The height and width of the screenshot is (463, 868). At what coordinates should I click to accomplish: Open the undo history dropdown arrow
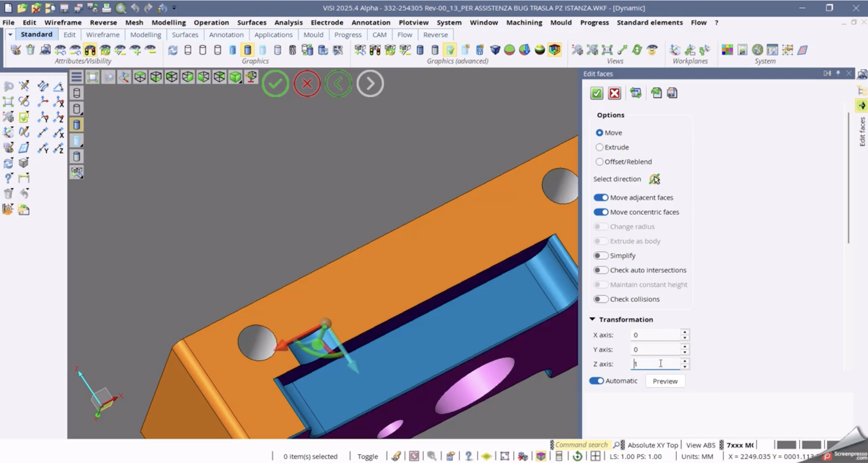(174, 7)
